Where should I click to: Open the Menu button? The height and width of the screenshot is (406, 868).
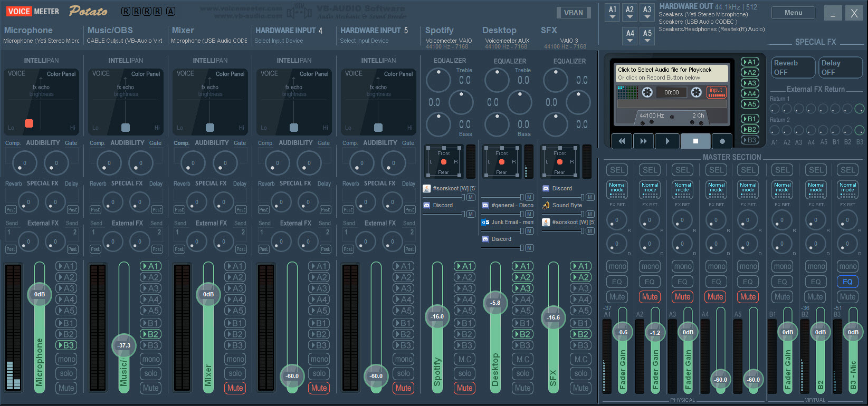pyautogui.click(x=793, y=13)
